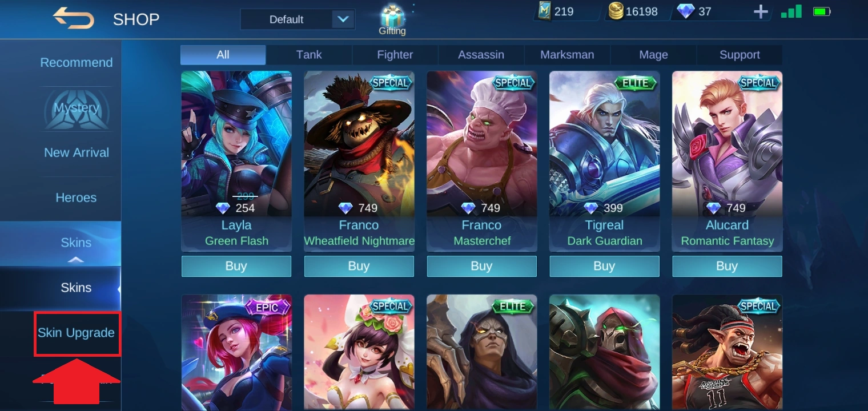Viewport: 868px width, 411px height.
Task: Tap the green network signal icon
Action: click(x=791, y=11)
